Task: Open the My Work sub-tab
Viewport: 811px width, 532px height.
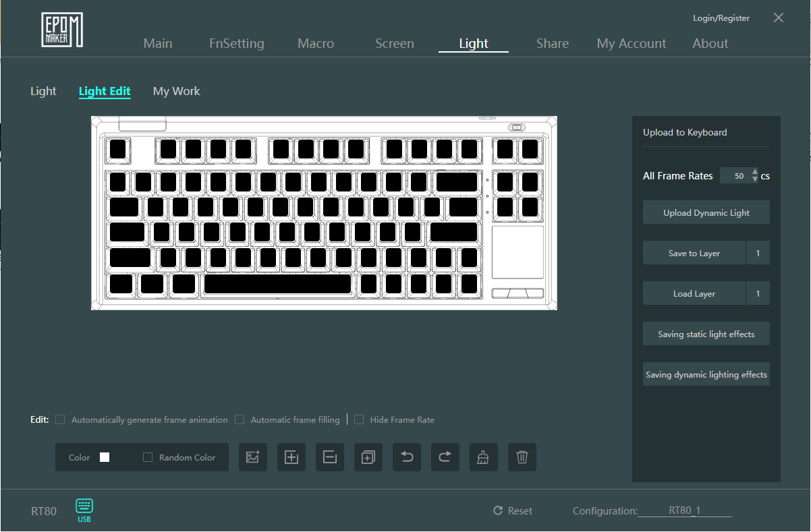Action: coord(176,92)
